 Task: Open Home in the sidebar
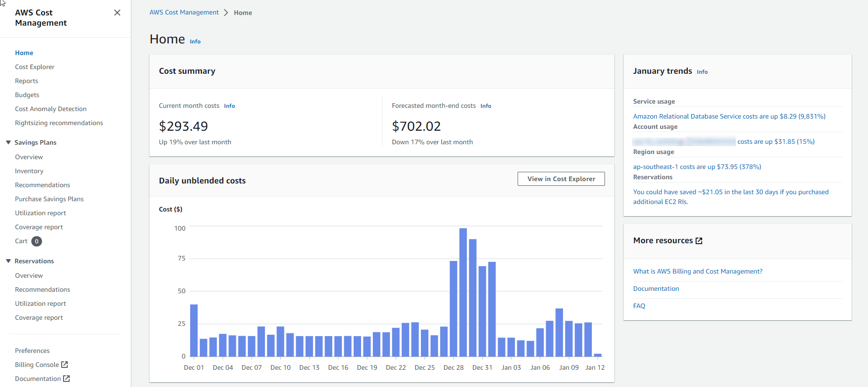[24, 53]
